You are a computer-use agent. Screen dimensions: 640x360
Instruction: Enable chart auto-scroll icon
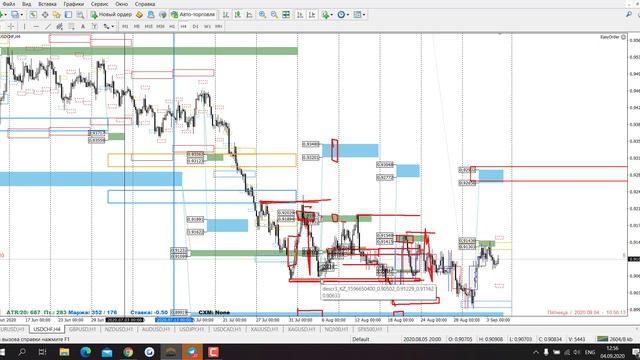click(x=300, y=15)
